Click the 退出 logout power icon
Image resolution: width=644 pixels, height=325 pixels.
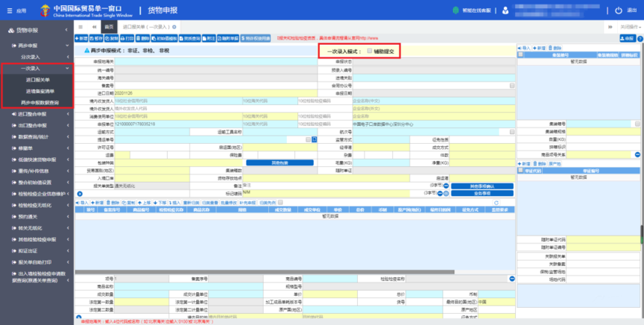click(619, 10)
